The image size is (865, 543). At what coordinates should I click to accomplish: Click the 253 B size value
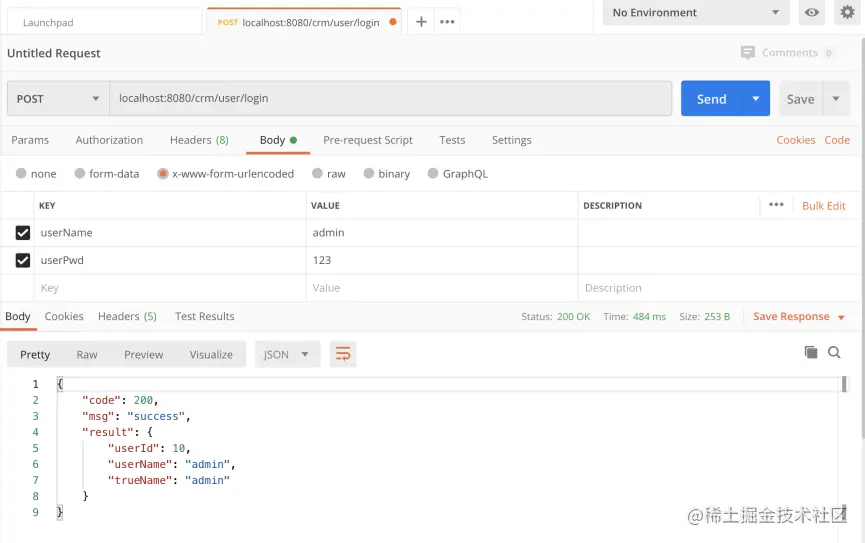click(x=717, y=317)
